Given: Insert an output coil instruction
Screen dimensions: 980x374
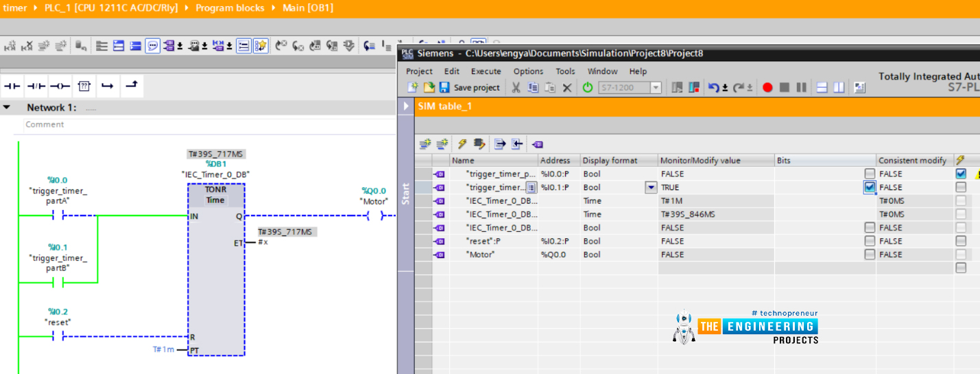Looking at the screenshot, I should point(60,86).
